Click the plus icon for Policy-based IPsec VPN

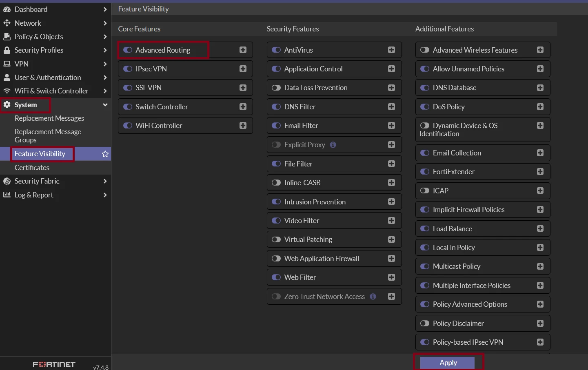(x=540, y=342)
